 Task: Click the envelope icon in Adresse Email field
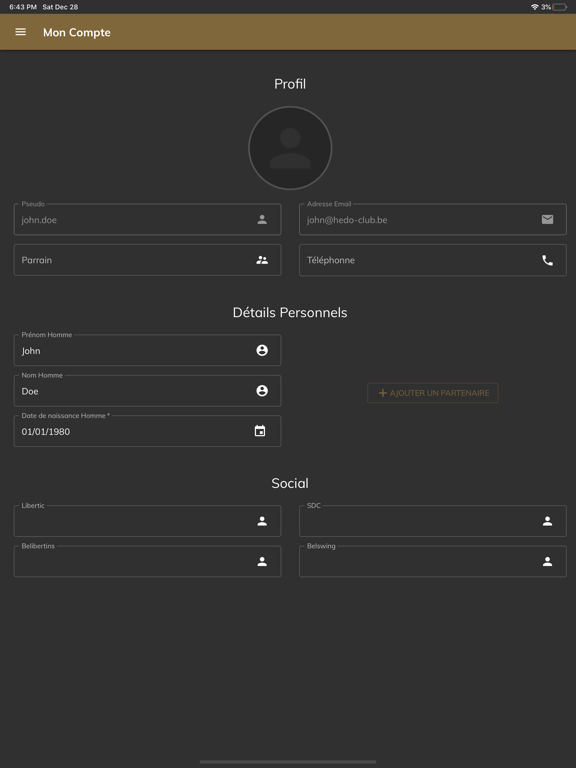coord(548,219)
